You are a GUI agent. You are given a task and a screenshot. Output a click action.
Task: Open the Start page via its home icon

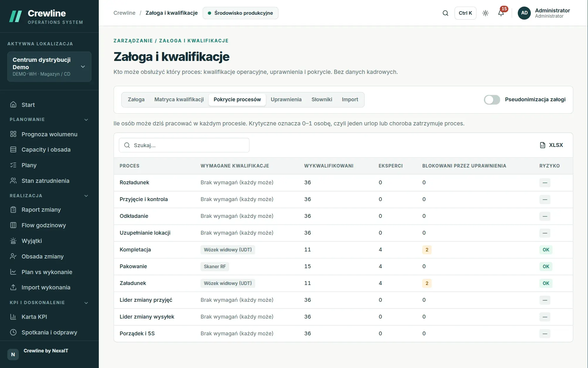(x=13, y=105)
